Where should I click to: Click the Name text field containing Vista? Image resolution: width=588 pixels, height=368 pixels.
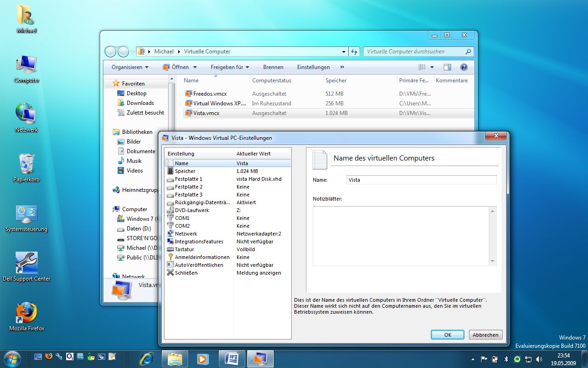[x=421, y=180]
